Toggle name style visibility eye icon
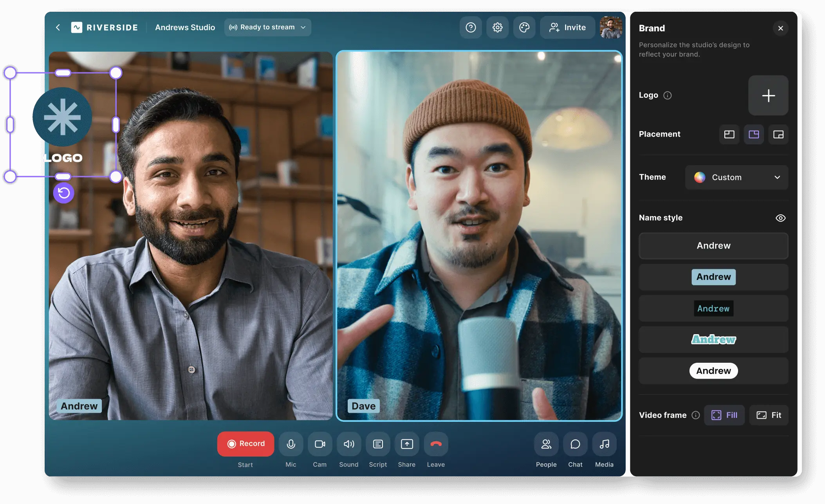 (780, 218)
